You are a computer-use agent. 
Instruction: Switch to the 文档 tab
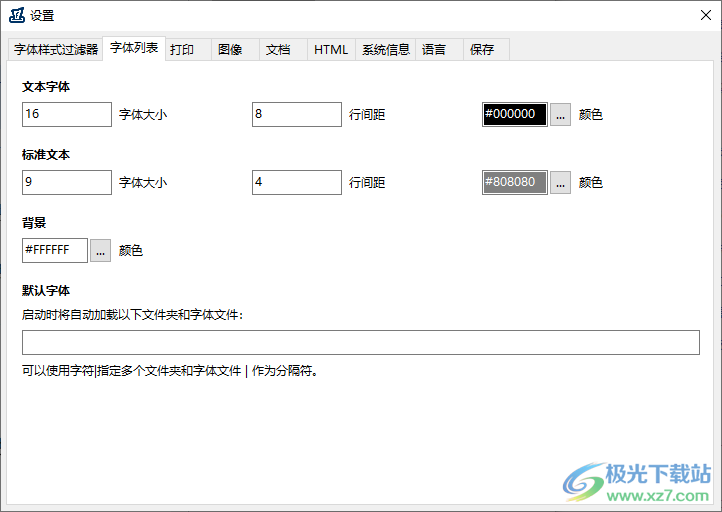point(284,49)
